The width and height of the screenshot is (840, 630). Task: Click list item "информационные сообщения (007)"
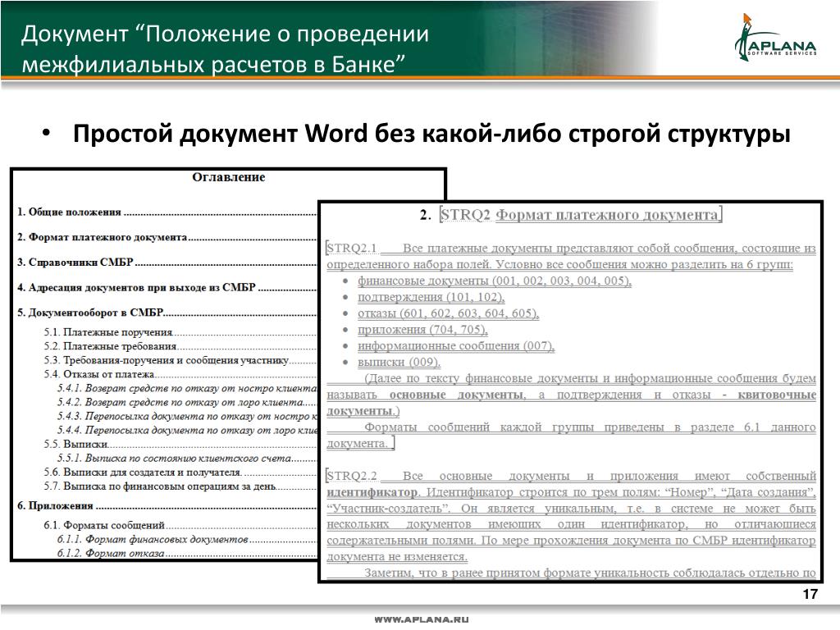(456, 345)
